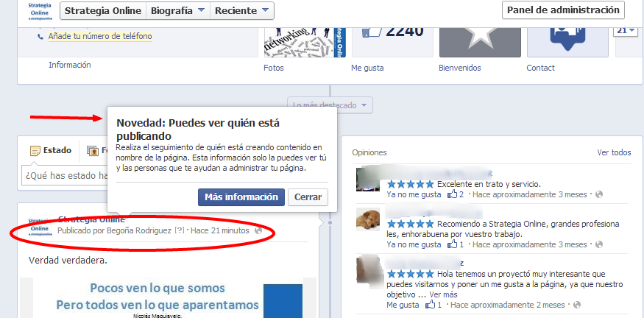Click the [?] help marker on post
Viewport: 644px width, 318px height.
coord(179,231)
